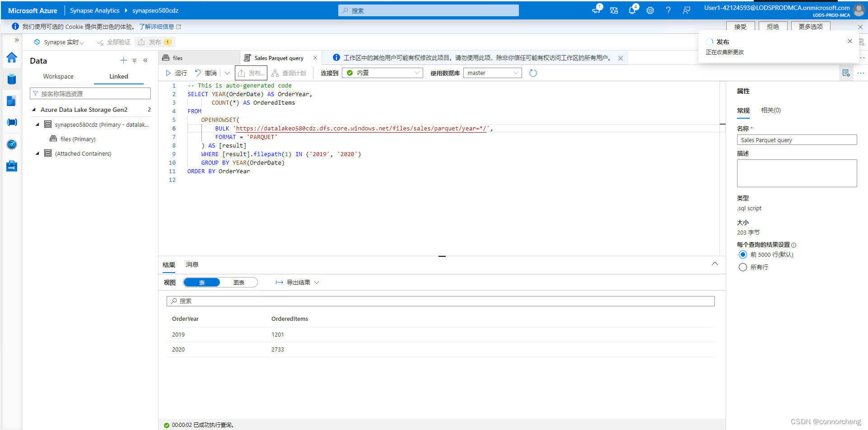Open the feedback icon in header

686,10
